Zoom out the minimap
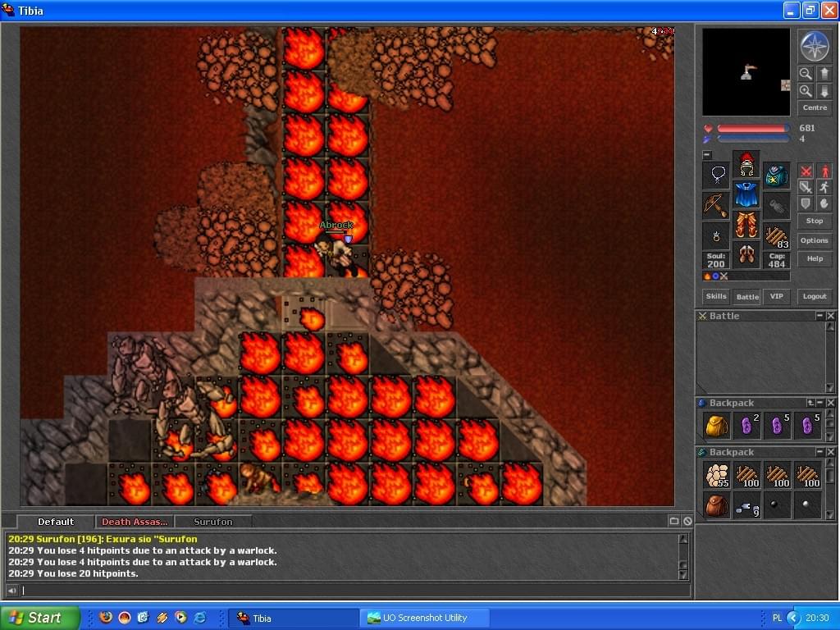This screenshot has width=840, height=630. point(806,74)
